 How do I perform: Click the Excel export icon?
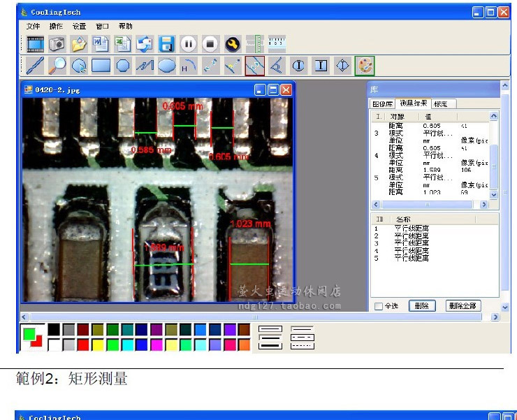pos(123,44)
